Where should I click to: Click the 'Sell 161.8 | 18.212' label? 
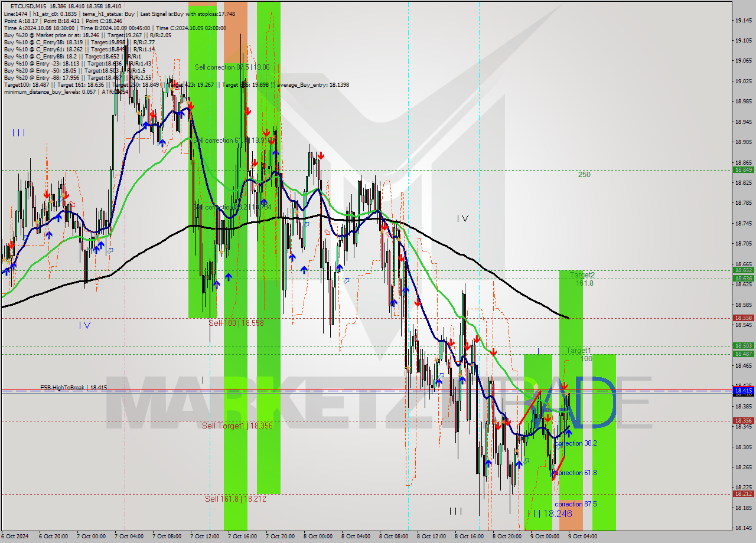235,499
